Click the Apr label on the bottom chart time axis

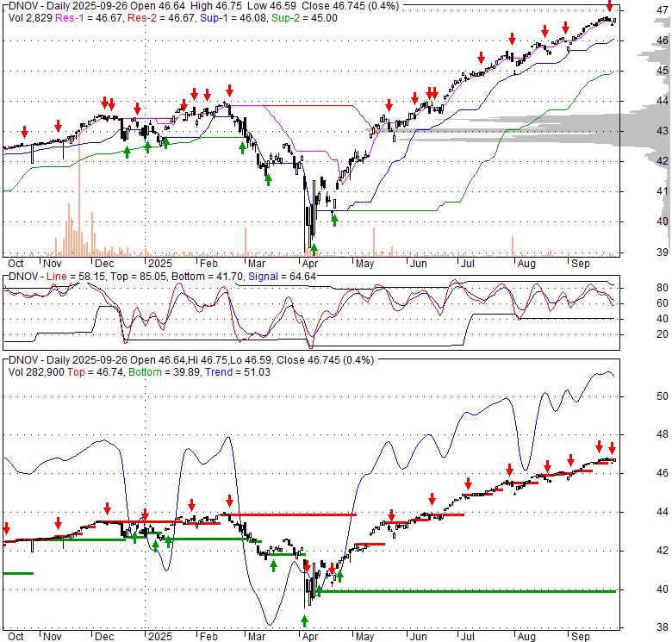[x=310, y=637]
